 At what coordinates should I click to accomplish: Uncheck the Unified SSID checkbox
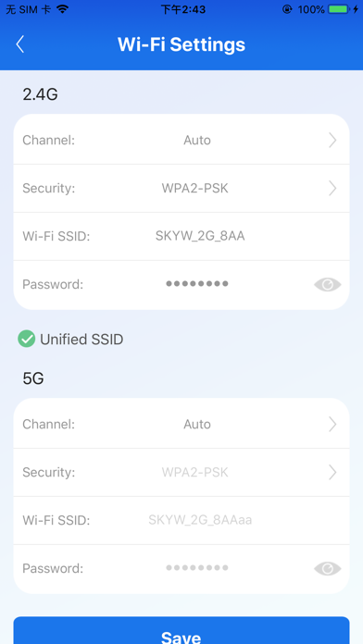26,340
